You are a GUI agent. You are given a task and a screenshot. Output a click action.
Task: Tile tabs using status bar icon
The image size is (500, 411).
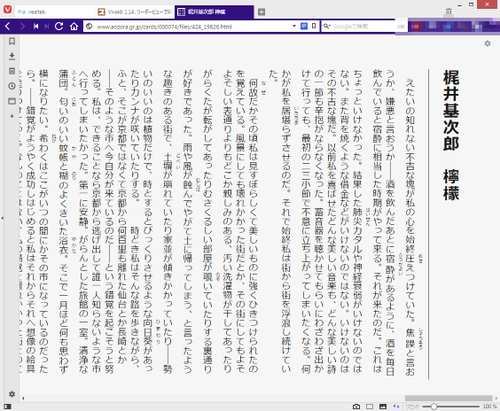coord(370,407)
